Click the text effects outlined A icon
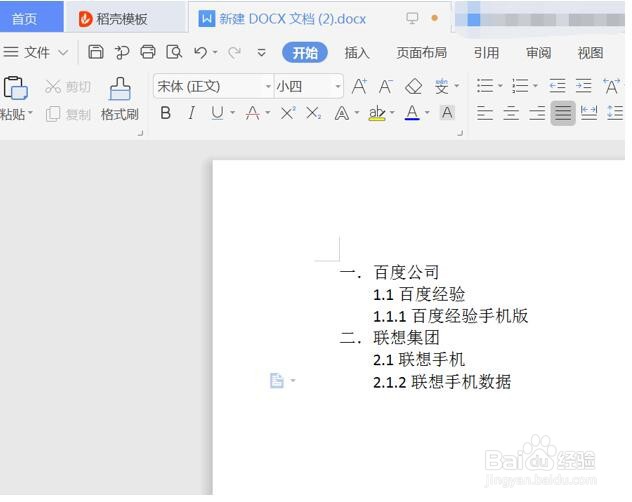Screen dimensions: 632x502 pyautogui.click(x=342, y=113)
